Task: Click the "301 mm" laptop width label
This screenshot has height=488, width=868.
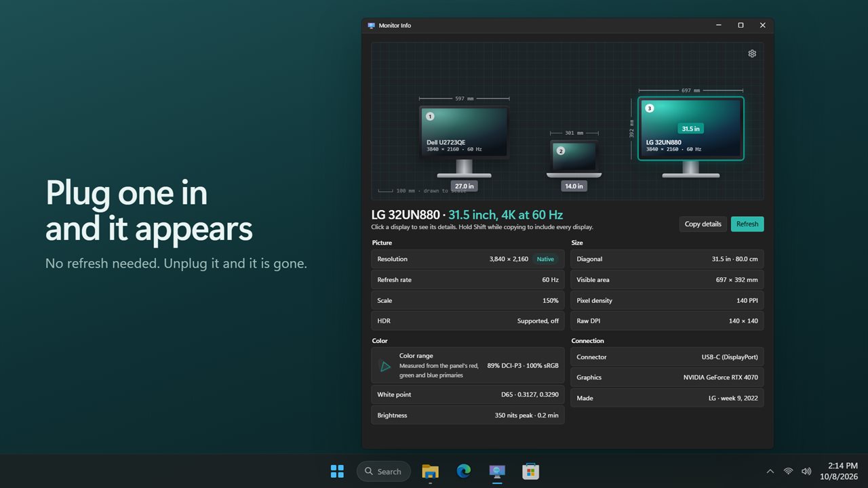Action: (x=574, y=133)
